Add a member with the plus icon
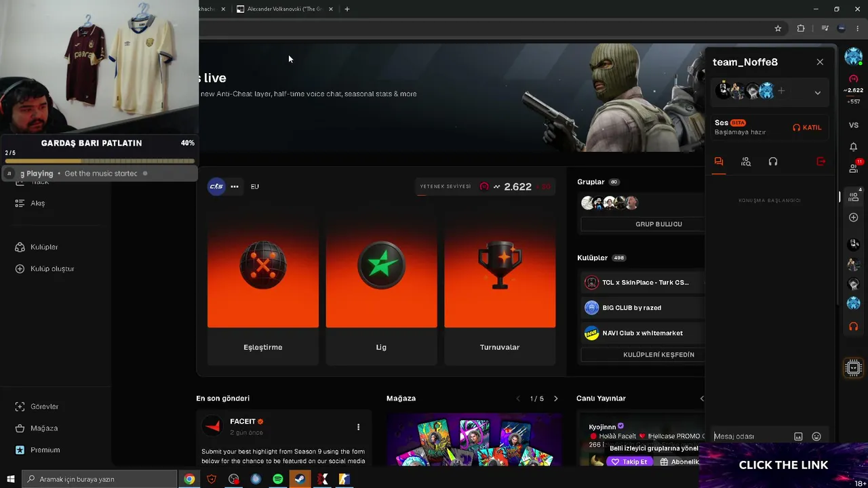 pyautogui.click(x=781, y=90)
